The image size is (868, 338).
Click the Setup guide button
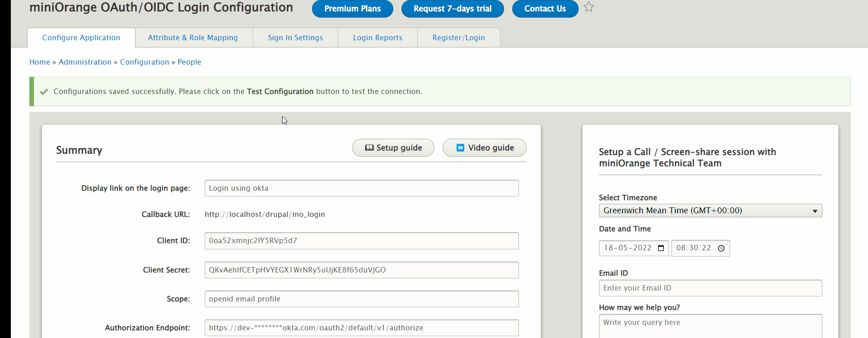393,148
